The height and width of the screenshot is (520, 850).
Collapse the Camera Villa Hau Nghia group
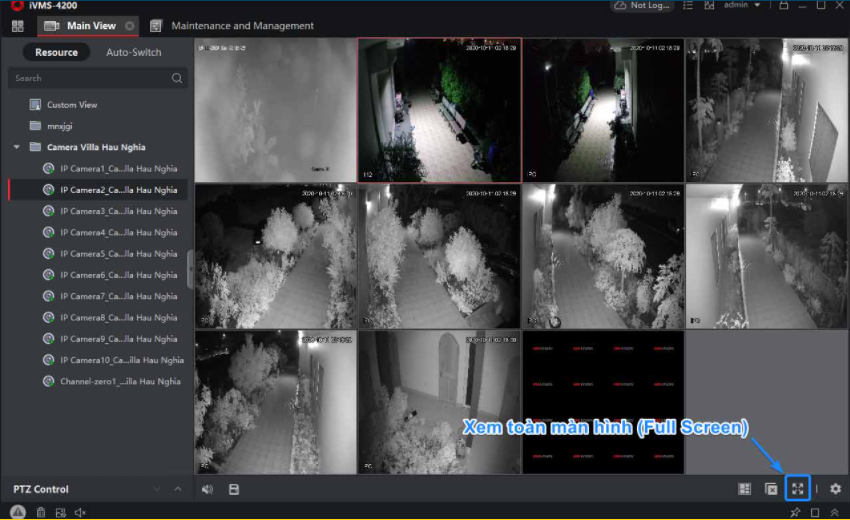(17, 147)
